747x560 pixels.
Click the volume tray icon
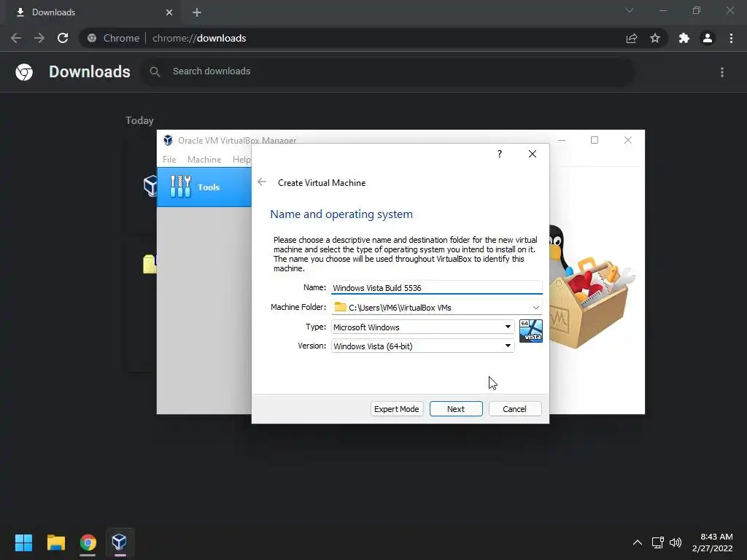pos(676,542)
